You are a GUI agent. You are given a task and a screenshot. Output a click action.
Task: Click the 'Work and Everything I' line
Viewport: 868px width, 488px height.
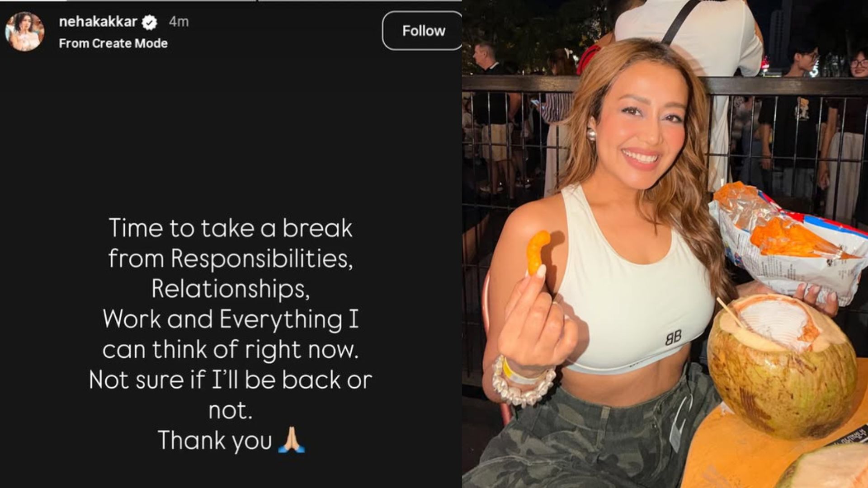(x=231, y=319)
